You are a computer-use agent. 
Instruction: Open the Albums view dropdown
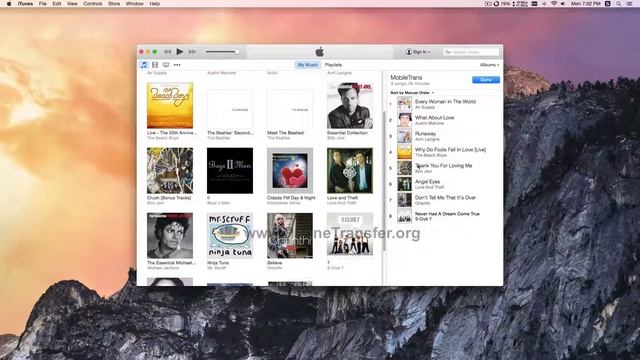pos(489,65)
